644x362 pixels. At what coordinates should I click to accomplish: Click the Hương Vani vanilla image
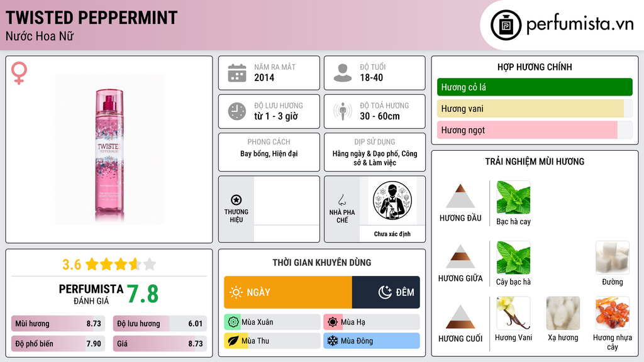tap(513, 313)
